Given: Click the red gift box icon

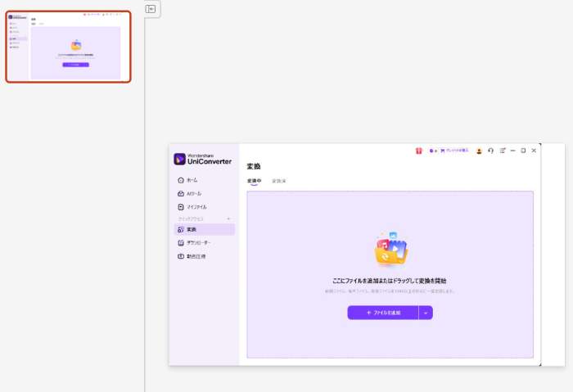Looking at the screenshot, I should pos(418,151).
